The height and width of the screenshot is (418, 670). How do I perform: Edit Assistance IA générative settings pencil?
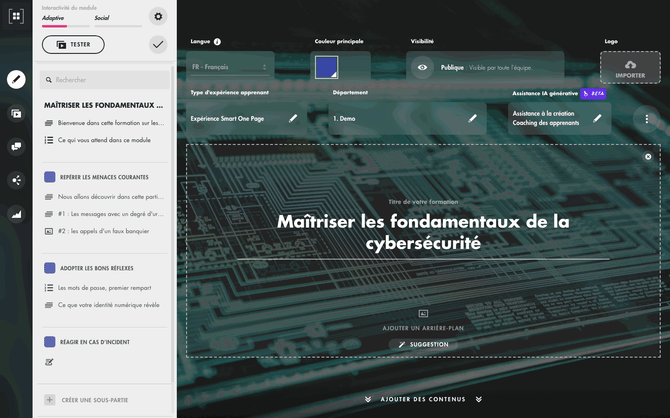click(x=597, y=118)
